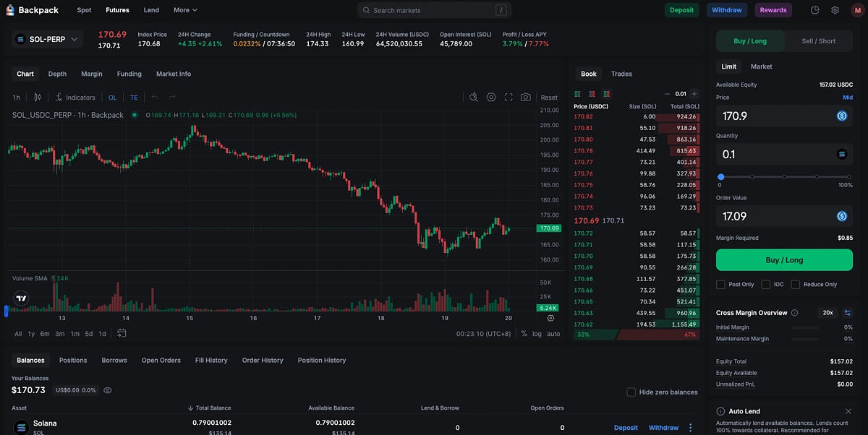Open cross margin settings sliders icon
The image size is (868, 435).
pyautogui.click(x=848, y=313)
